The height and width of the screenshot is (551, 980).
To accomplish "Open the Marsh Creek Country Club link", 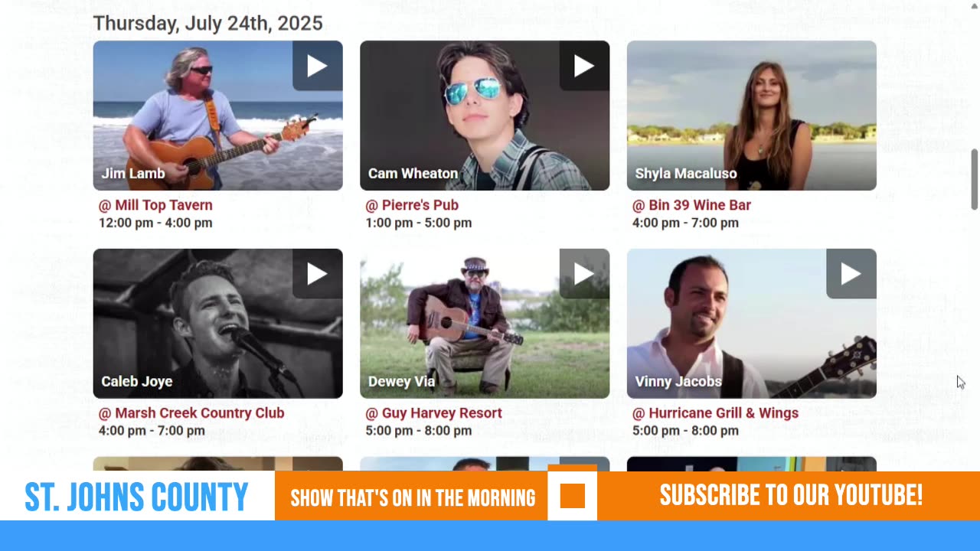I will click(191, 413).
